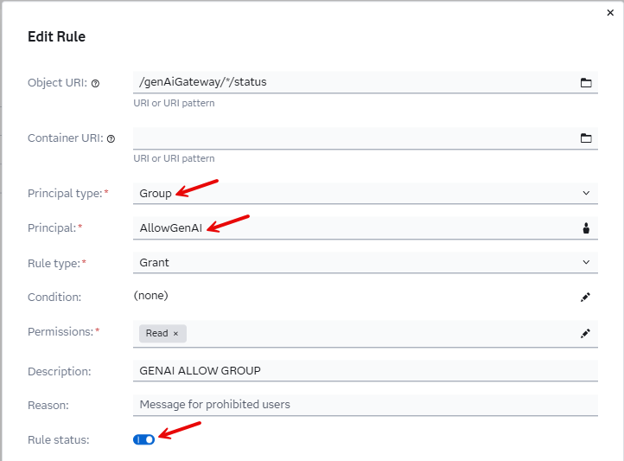Click hint text under Container URI
Viewport: 624px width, 461px height.
point(174,158)
